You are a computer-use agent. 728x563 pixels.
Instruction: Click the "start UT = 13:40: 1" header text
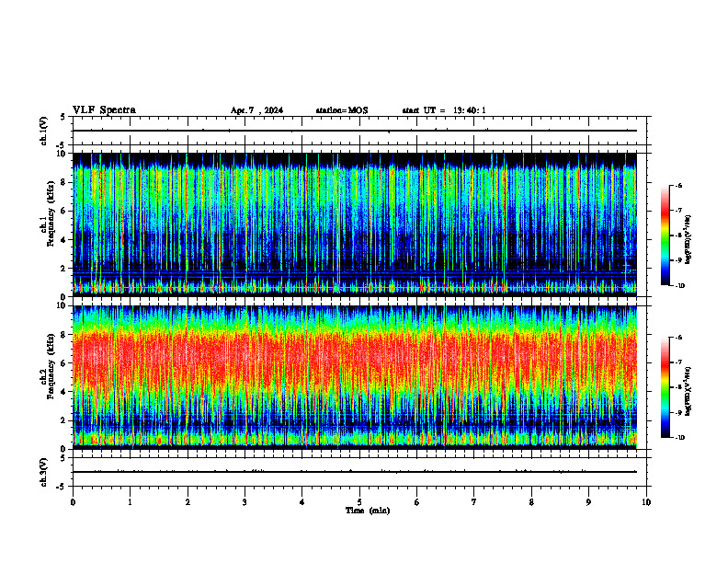tap(444, 110)
